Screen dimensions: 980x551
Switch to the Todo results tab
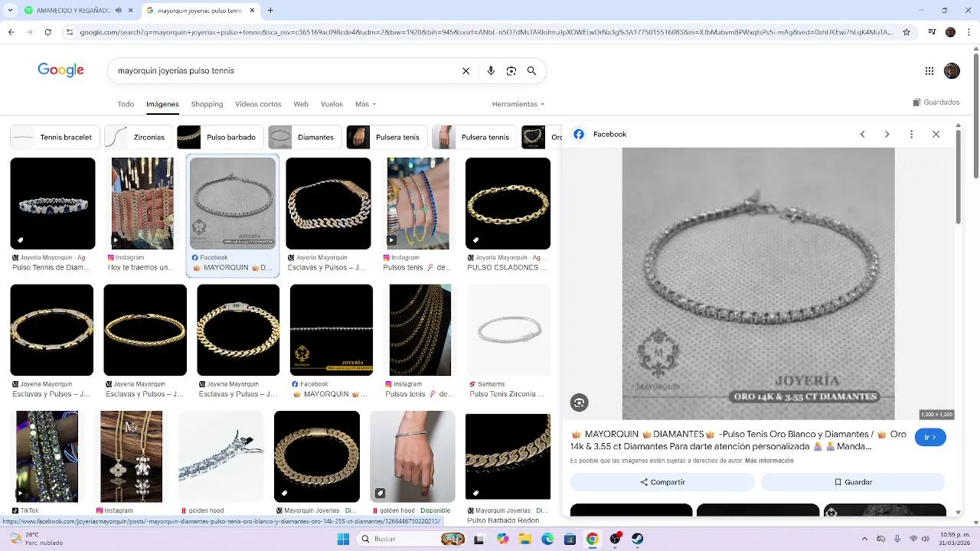point(126,104)
